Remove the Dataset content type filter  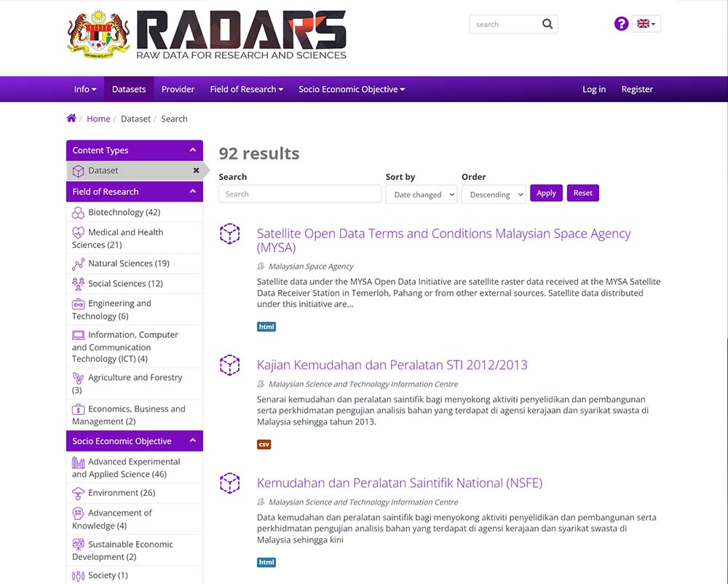(196, 170)
